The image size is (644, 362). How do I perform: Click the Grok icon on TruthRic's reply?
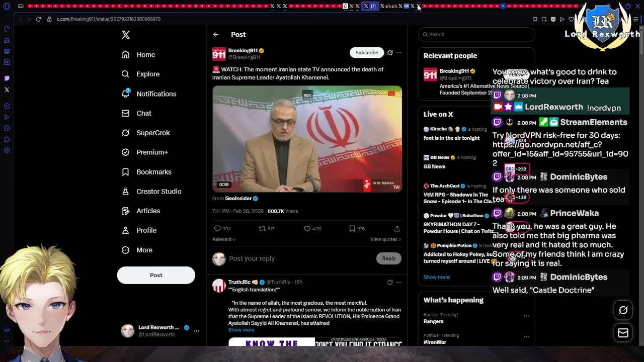tap(390, 282)
